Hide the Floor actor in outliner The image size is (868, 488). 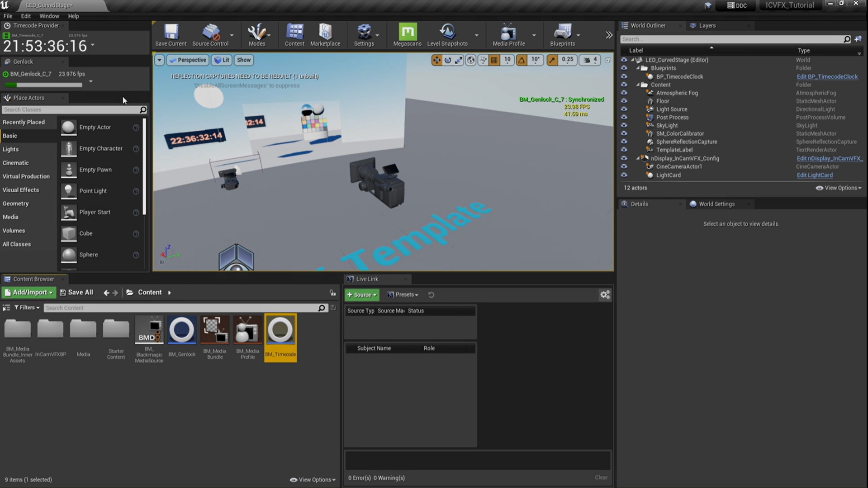point(624,101)
